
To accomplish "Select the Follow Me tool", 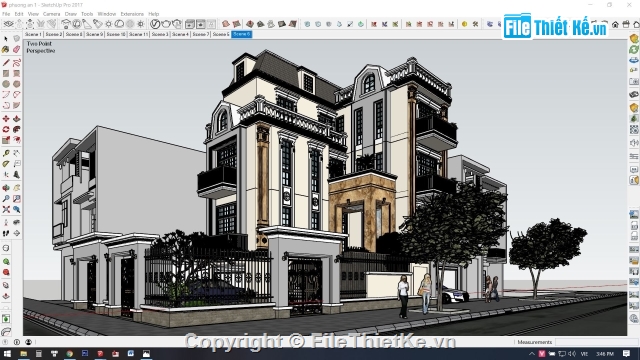I will 16,129.
